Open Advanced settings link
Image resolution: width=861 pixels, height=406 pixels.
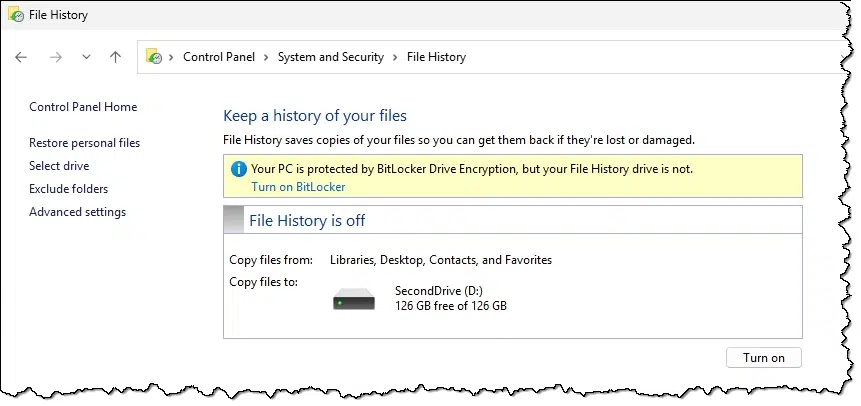[x=77, y=212]
